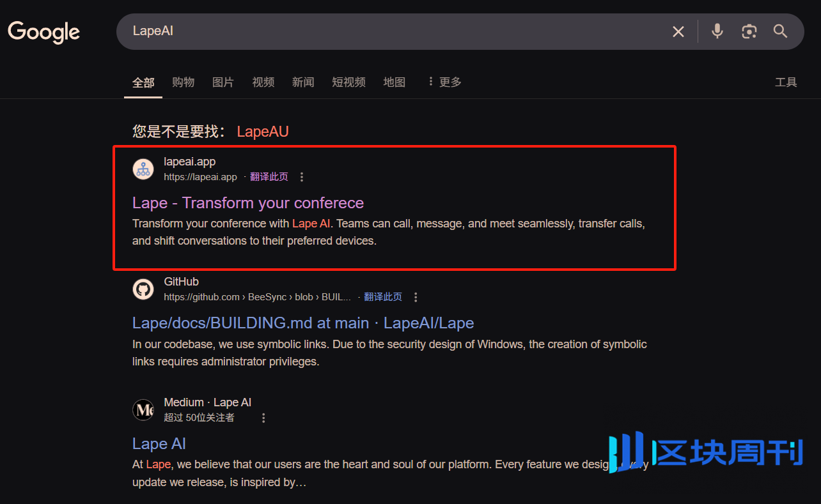
Task: Click the GitHub site name text
Action: tap(182, 282)
